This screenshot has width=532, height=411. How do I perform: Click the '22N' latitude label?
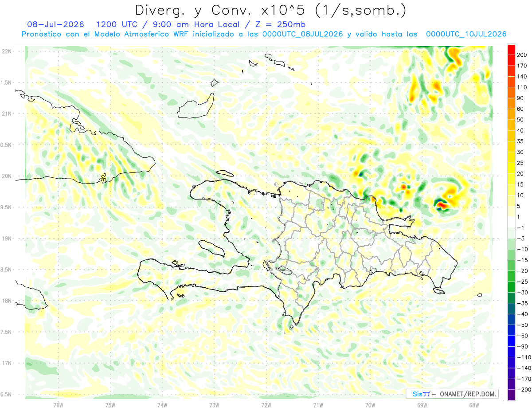point(7,51)
